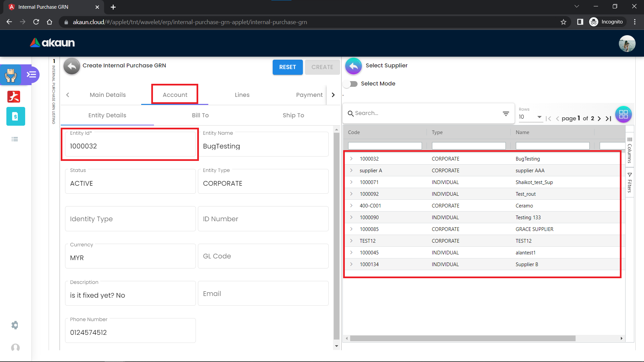Click the gray back arrow beside Create Internal Purchase GRN
Screen dimensions: 644x362
tap(71, 66)
